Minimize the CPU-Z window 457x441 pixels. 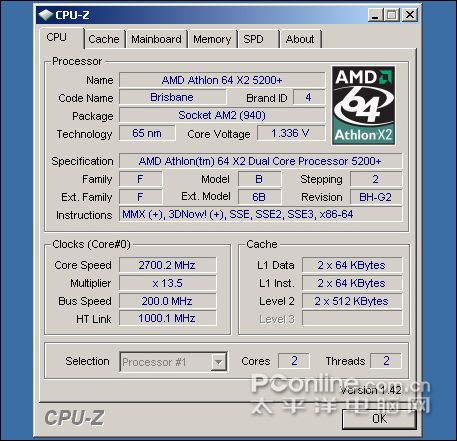click(x=375, y=15)
